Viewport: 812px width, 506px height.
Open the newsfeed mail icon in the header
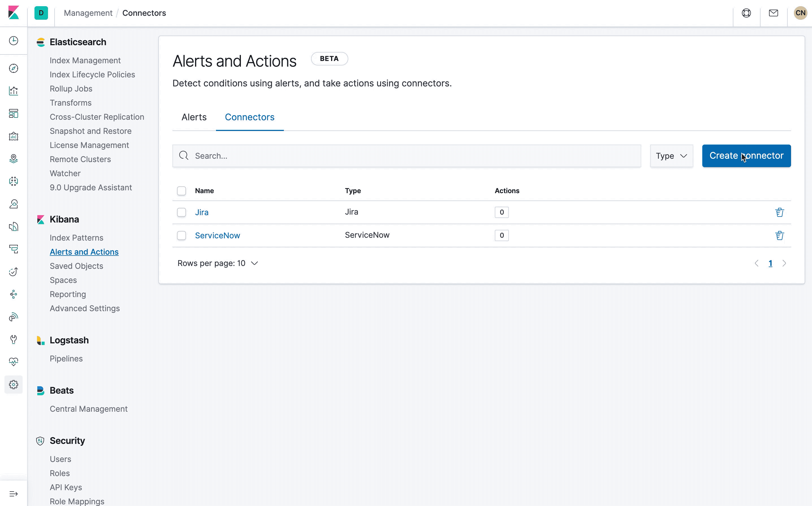[x=773, y=13]
